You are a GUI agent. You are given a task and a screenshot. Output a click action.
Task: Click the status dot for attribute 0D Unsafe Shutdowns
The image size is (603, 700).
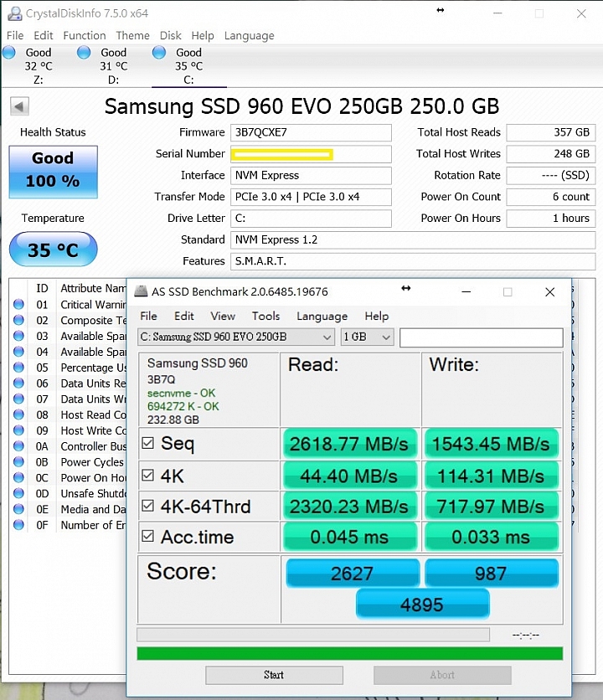pyautogui.click(x=18, y=493)
